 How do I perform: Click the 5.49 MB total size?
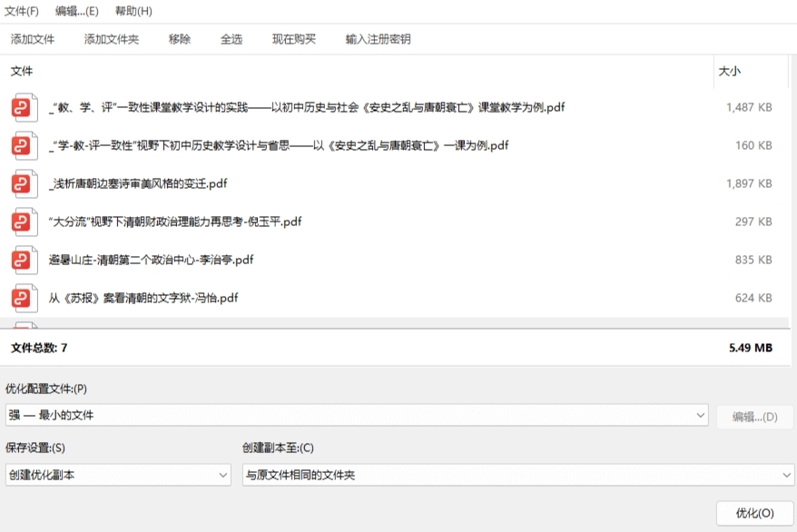tap(751, 348)
